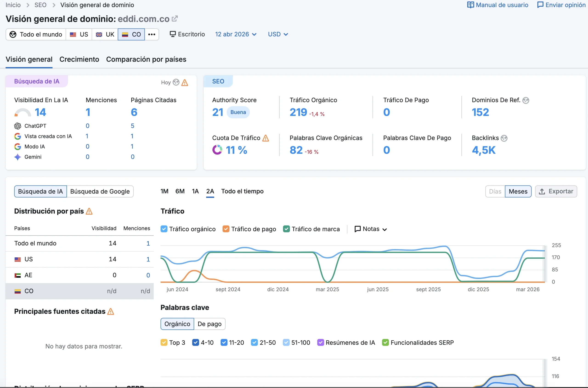Click warning icon beside Cuota De Tráfico
This screenshot has height=388, width=588.
pos(266,138)
